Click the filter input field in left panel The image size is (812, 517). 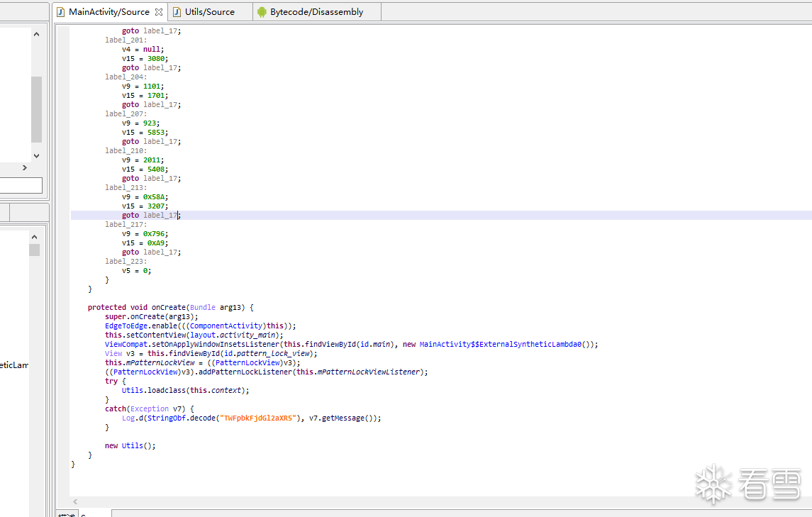tap(21, 186)
